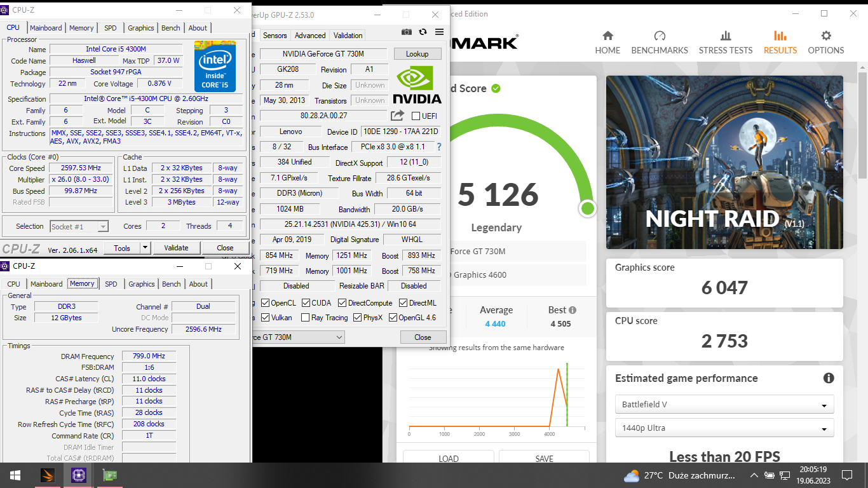This screenshot has height=488, width=868.
Task: Open Socket #1 selection dropdown
Action: 79,226
